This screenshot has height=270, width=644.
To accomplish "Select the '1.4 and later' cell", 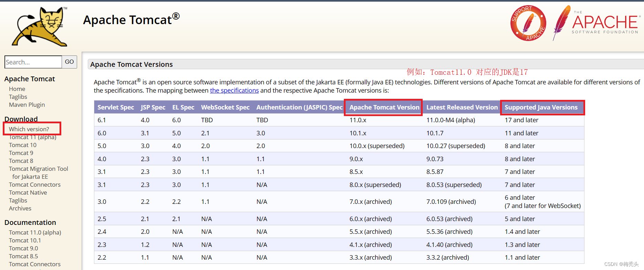I will tap(522, 232).
